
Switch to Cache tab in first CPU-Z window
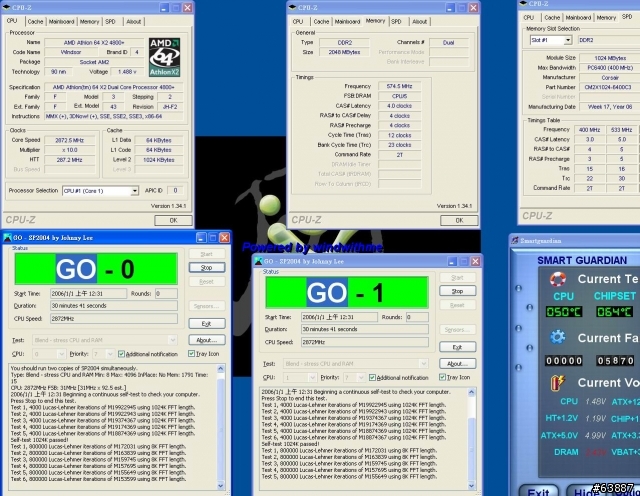coord(36,22)
